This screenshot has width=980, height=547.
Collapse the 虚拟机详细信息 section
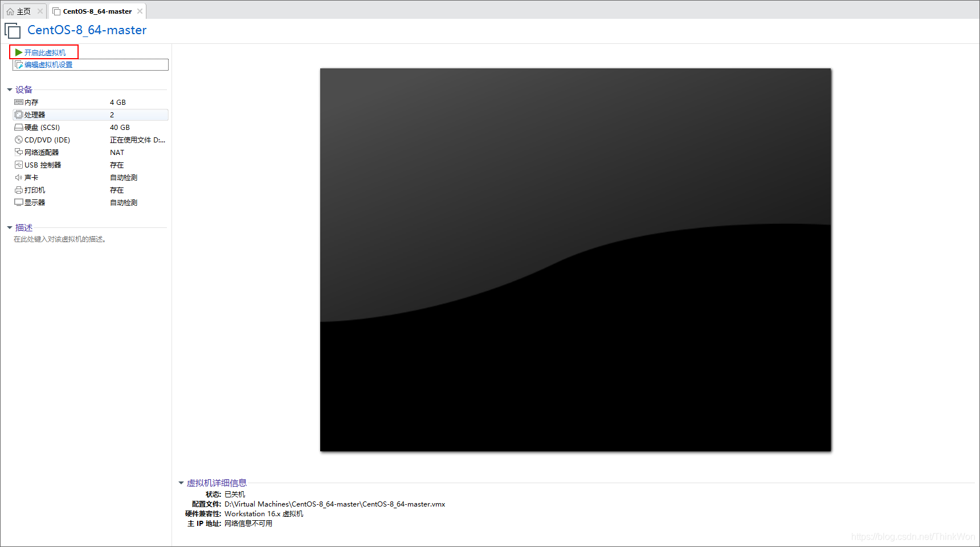(181, 483)
